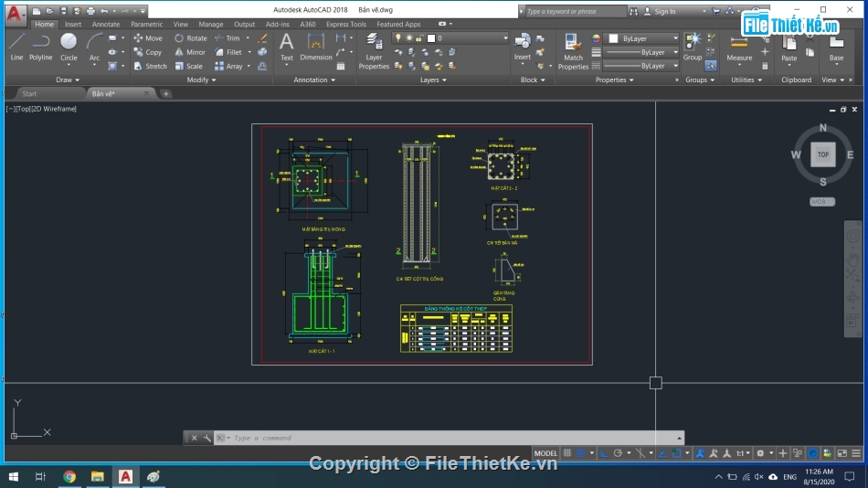Click the WCS coordinate system button
This screenshot has width=868, height=488.
pos(822,202)
